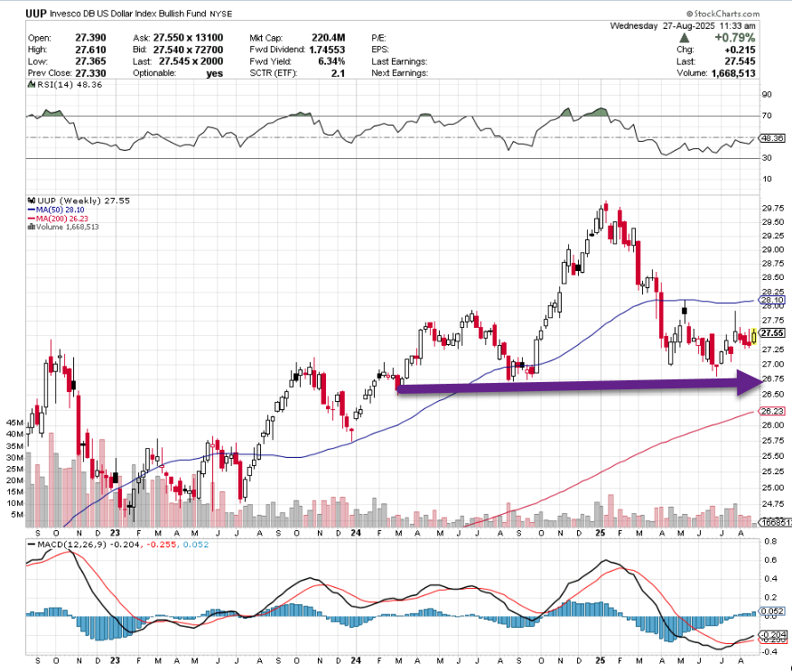The image size is (792, 672).
Task: Click the RSI(14) 48.36 panel title
Action: (70, 85)
